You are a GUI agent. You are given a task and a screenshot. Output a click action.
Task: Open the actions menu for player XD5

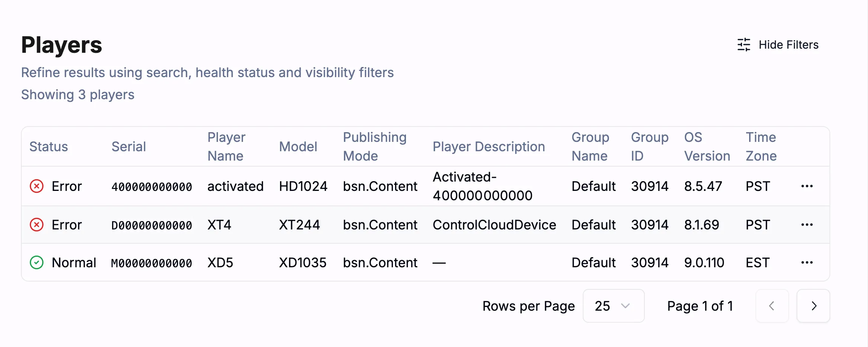tap(807, 262)
